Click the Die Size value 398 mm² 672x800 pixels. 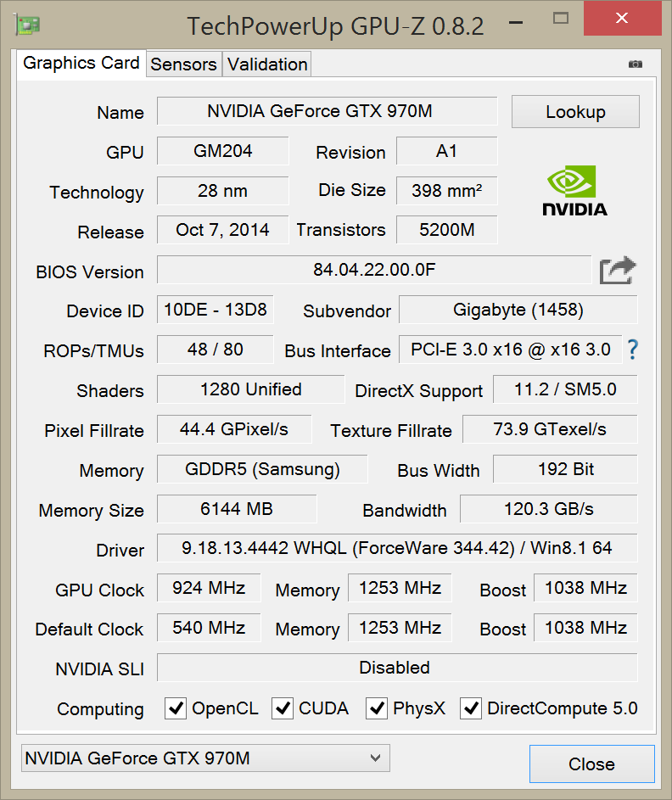click(447, 191)
